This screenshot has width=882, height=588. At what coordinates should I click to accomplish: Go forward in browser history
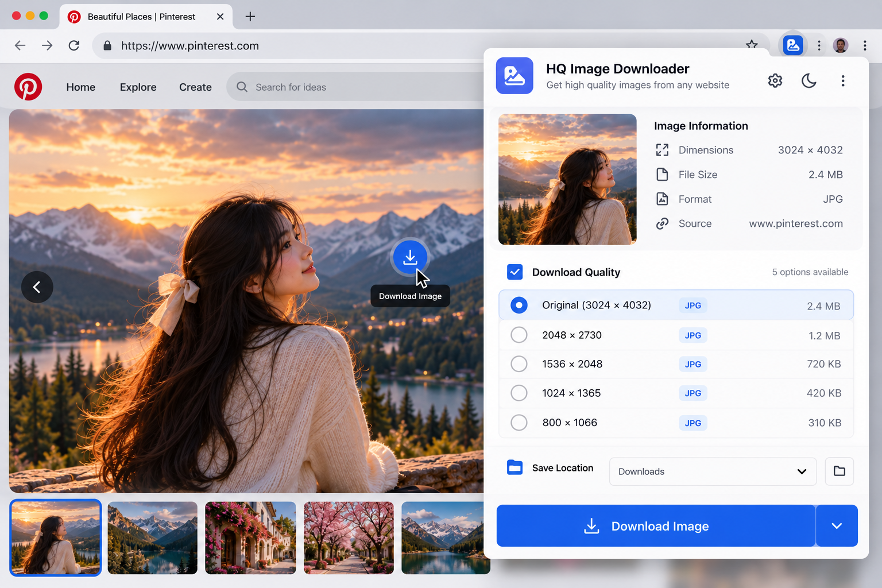click(x=47, y=45)
